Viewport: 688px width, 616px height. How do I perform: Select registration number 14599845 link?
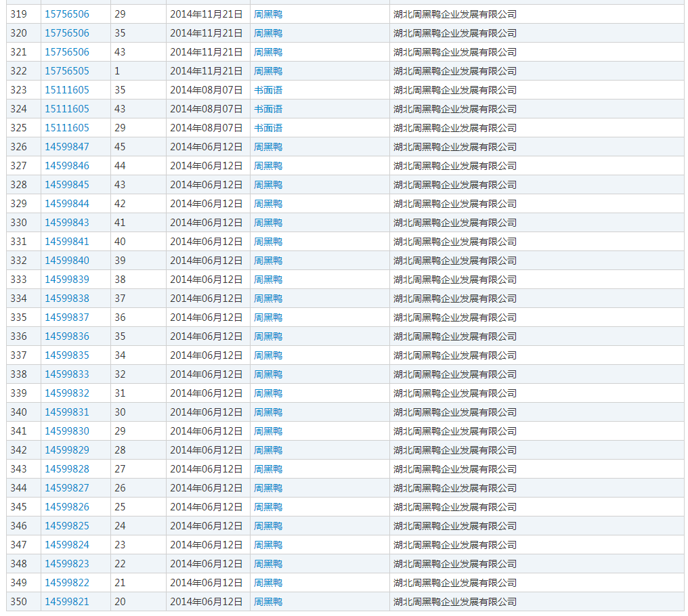pos(67,185)
